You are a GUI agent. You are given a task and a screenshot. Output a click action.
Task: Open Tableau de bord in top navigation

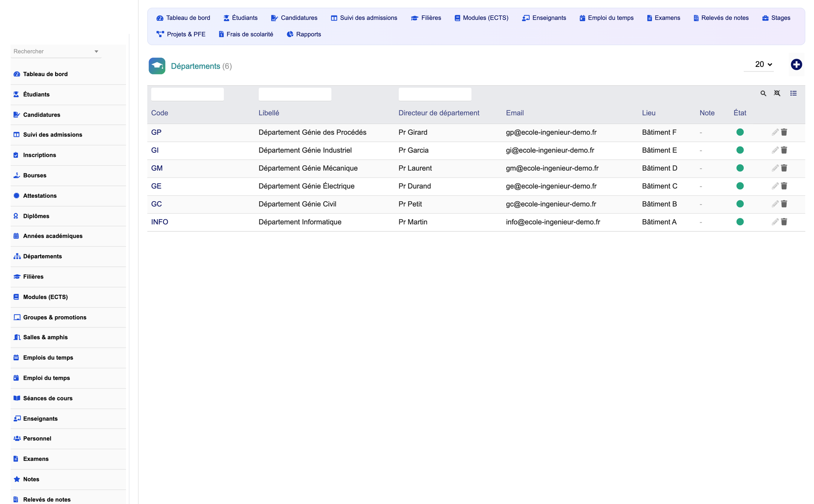pos(183,18)
